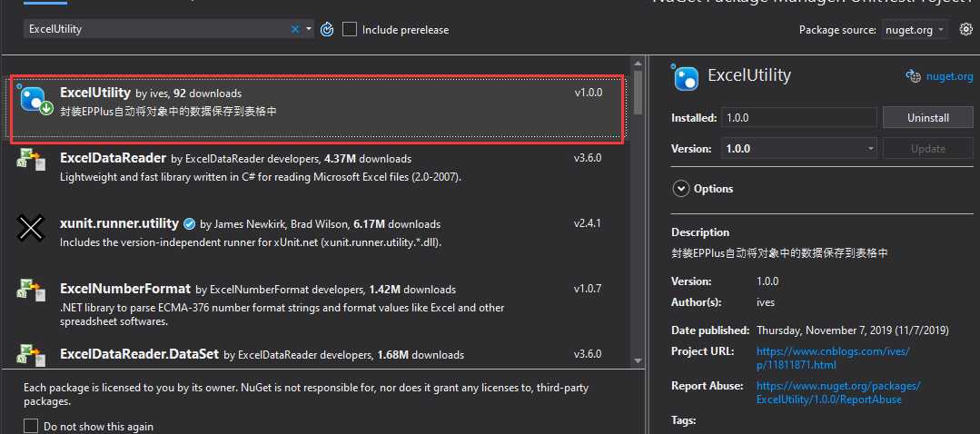Click the verified badge next to xunit.runner.utility
The width and height of the screenshot is (980, 434).
click(x=190, y=223)
